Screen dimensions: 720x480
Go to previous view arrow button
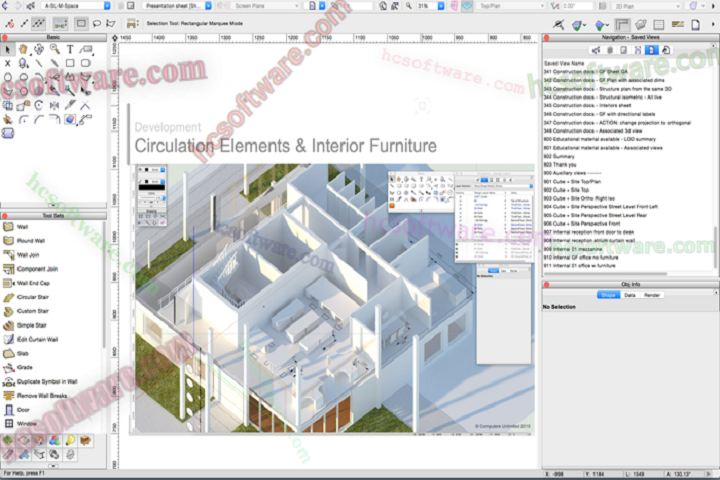(x=5, y=6)
